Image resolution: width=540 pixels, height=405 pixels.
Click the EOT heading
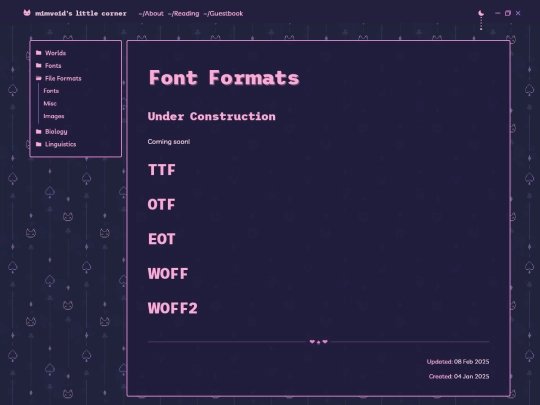(162, 239)
